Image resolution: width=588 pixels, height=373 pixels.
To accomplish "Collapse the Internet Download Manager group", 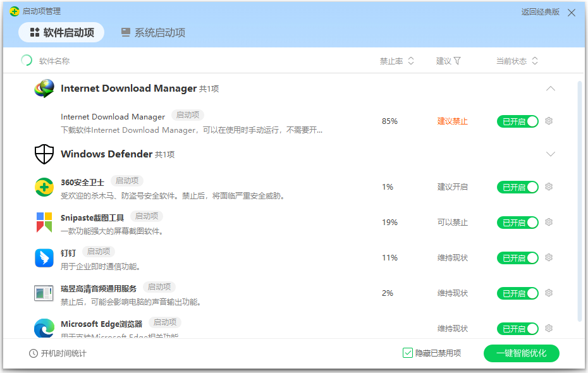I will point(551,89).
